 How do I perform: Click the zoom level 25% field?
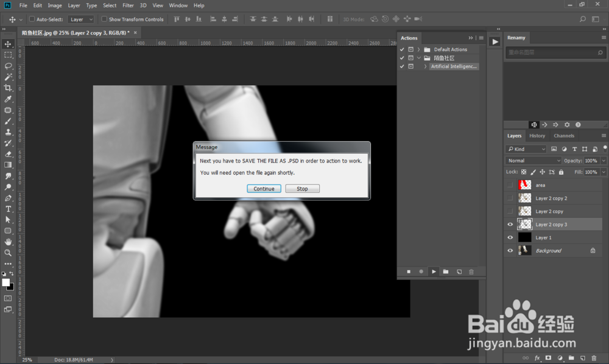27,360
